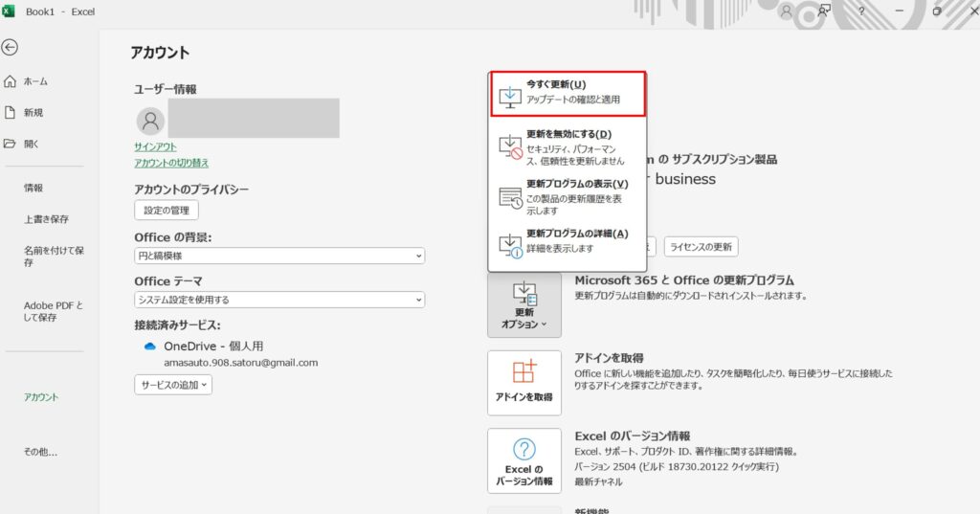The image size is (980, 514).
Task: Click the OneDrive cloud icon
Action: pyautogui.click(x=150, y=346)
